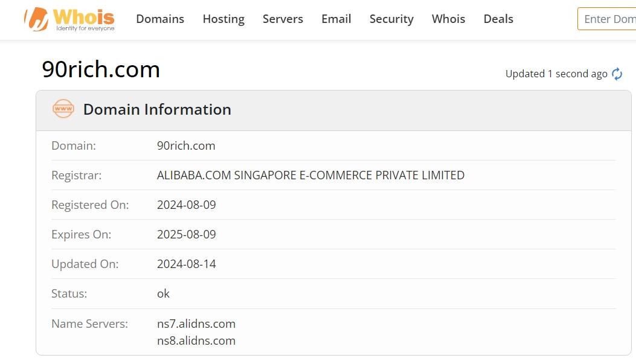This screenshot has width=636, height=364.
Task: Select the registrar ALIBABA.COM SINGAPORE value
Action: click(310, 175)
